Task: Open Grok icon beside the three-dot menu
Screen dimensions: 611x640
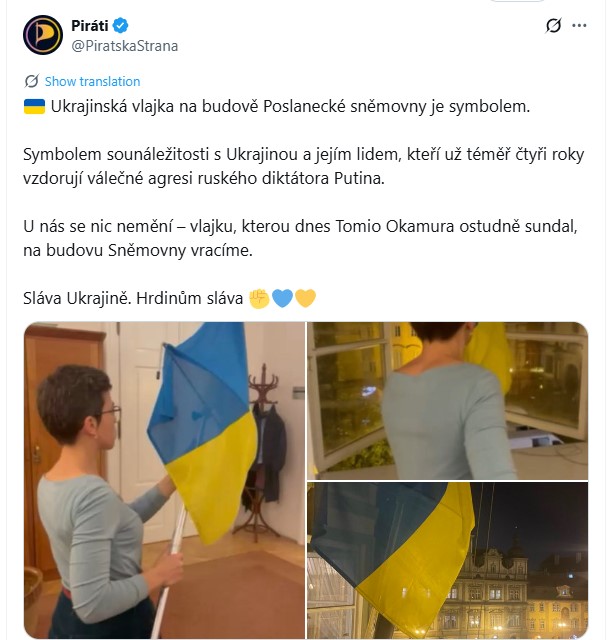Action: click(553, 26)
